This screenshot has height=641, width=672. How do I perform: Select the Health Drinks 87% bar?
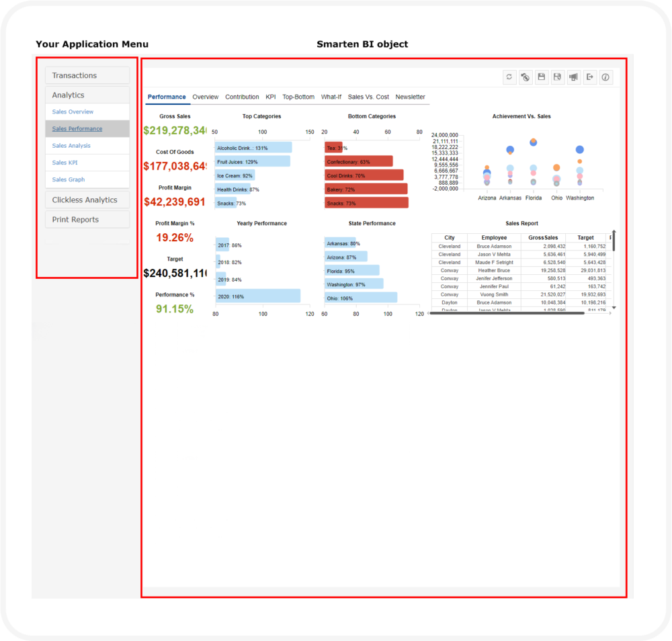click(233, 189)
